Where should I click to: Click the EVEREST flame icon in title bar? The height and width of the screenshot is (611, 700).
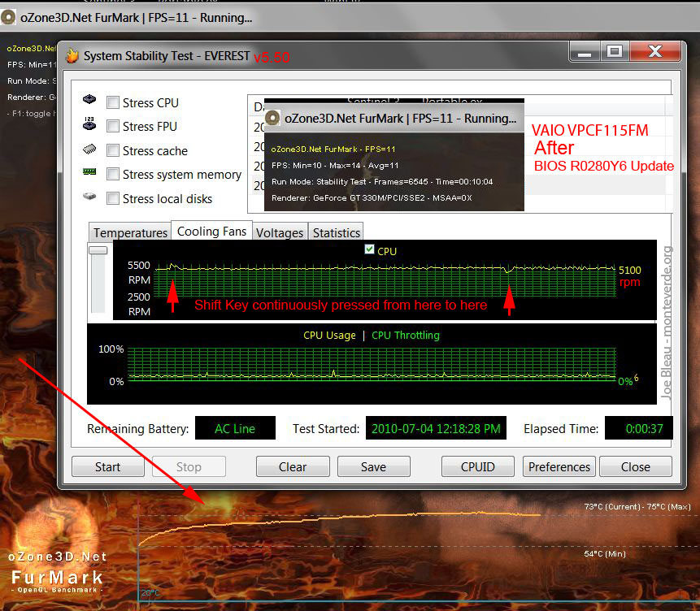[x=72, y=56]
